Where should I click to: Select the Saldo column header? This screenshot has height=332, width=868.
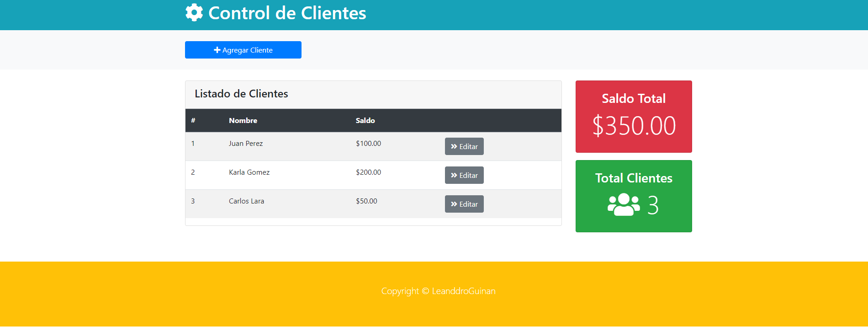(x=365, y=121)
